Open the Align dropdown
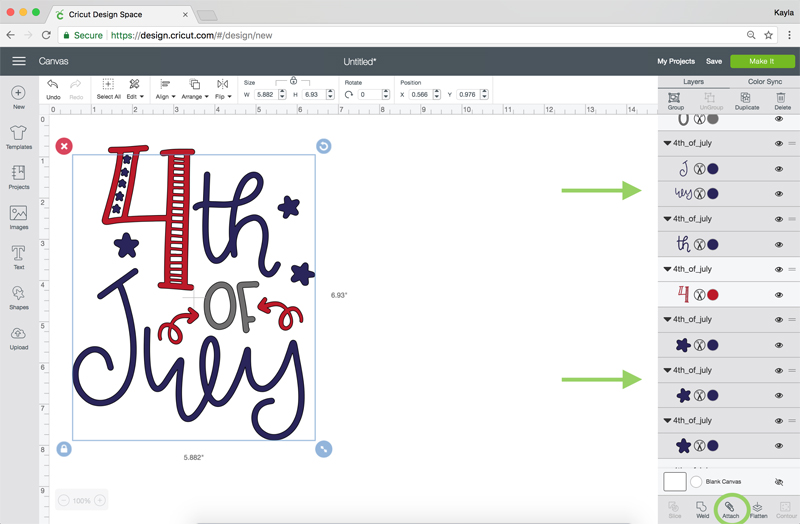 click(x=165, y=89)
